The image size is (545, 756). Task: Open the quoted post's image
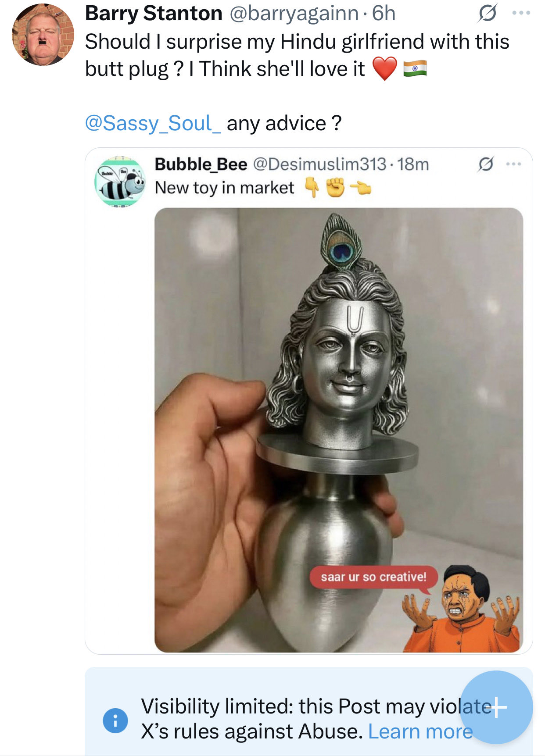[339, 430]
